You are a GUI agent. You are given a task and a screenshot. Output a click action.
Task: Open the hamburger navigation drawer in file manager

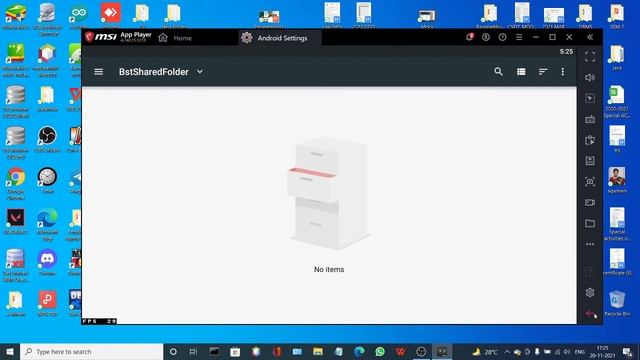pos(98,72)
